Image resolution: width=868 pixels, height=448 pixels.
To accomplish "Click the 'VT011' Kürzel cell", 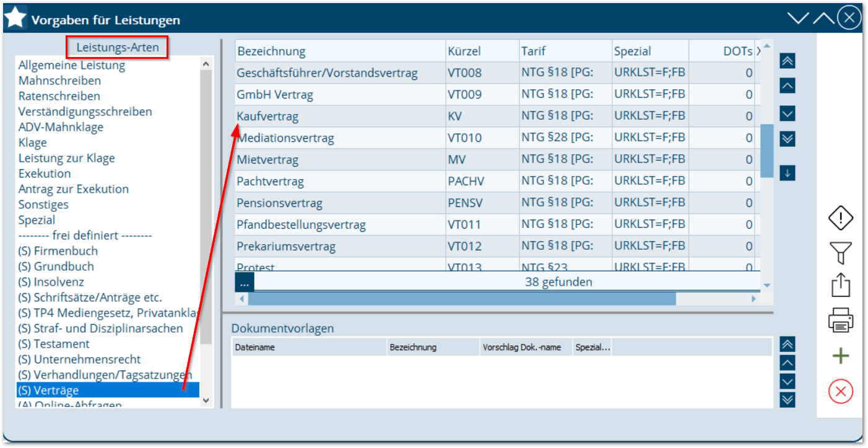I will pyautogui.click(x=482, y=224).
